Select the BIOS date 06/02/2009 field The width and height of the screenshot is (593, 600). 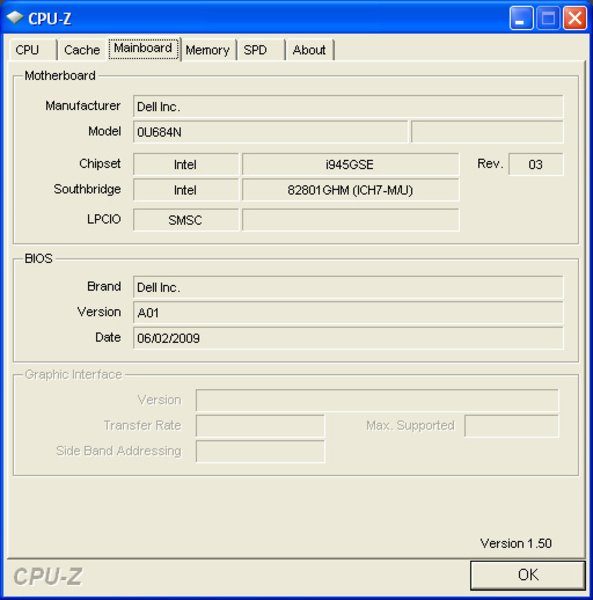coord(348,338)
